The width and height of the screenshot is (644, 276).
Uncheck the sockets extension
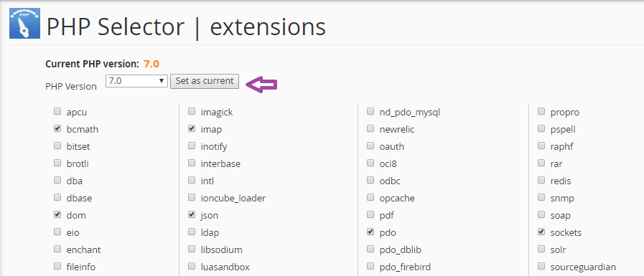pos(541,232)
